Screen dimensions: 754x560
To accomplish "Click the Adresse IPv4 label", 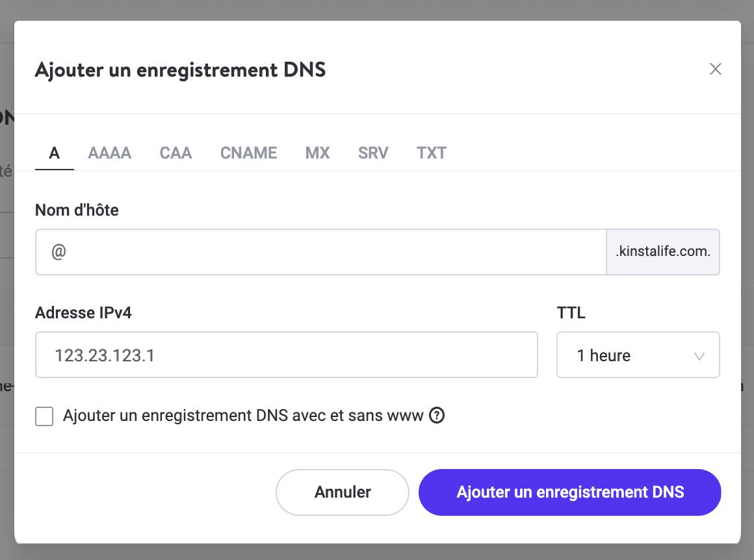I will click(x=83, y=312).
